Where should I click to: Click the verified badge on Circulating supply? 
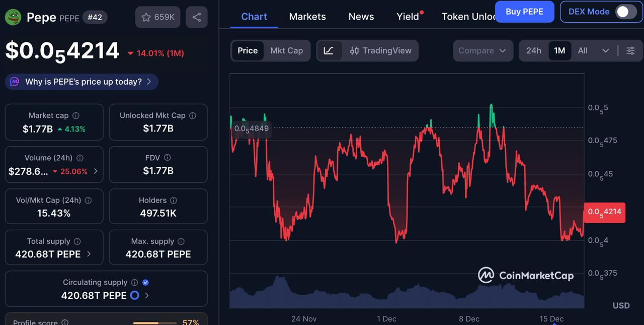145,282
